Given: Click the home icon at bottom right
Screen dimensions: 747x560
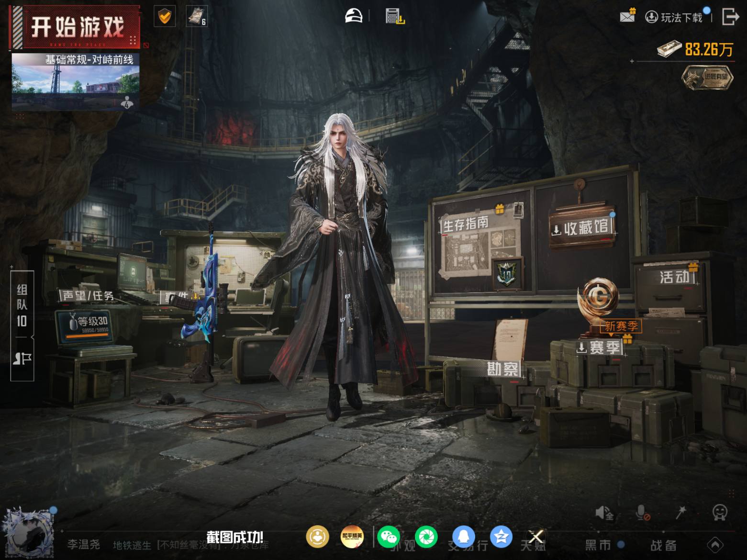Looking at the screenshot, I should point(715,545).
